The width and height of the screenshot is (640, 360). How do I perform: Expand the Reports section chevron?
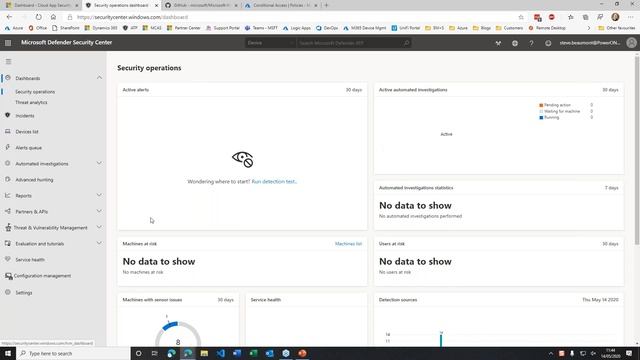[99, 195]
